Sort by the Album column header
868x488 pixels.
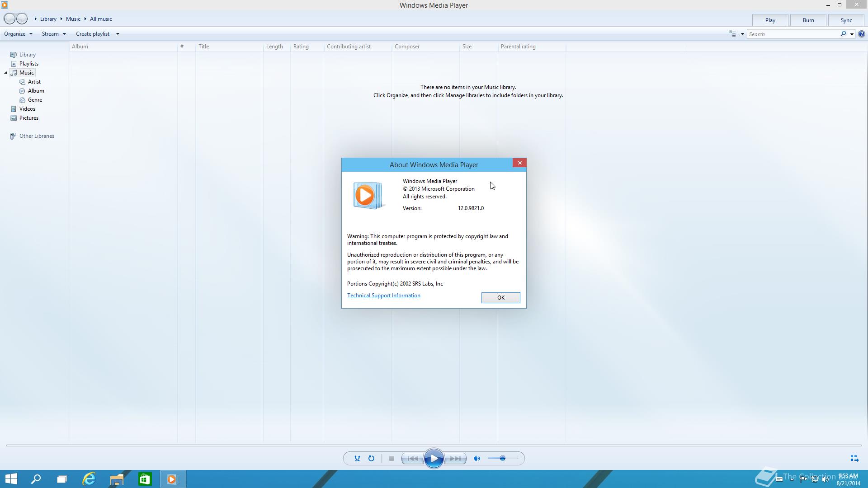(123, 47)
